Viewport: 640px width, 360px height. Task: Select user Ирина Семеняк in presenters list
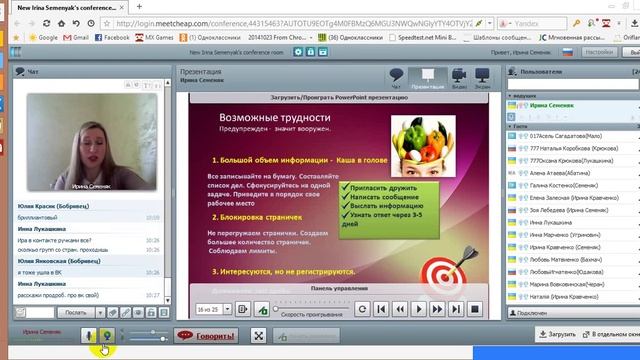(552, 105)
